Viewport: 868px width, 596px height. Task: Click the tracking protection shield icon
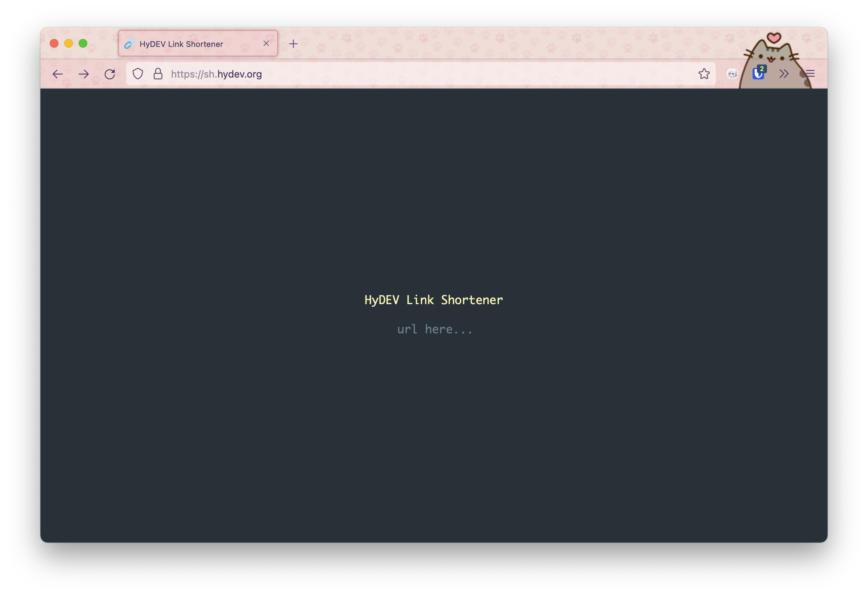(x=138, y=74)
